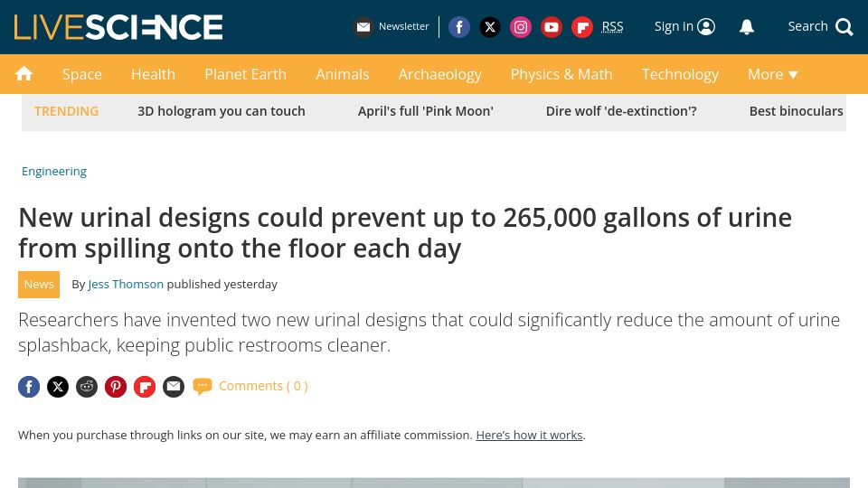Open the Physics & Math section
The image size is (868, 488).
(561, 74)
